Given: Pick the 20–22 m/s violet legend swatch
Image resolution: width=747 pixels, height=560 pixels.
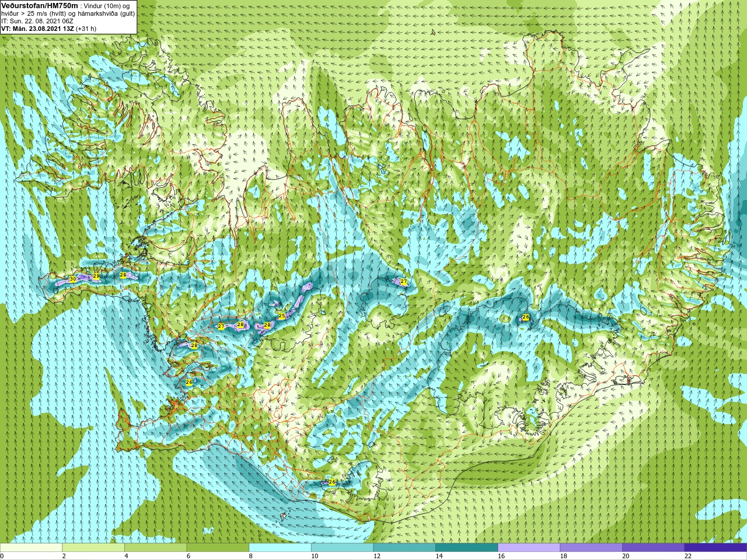Looking at the screenshot, I should pyautogui.click(x=654, y=548).
